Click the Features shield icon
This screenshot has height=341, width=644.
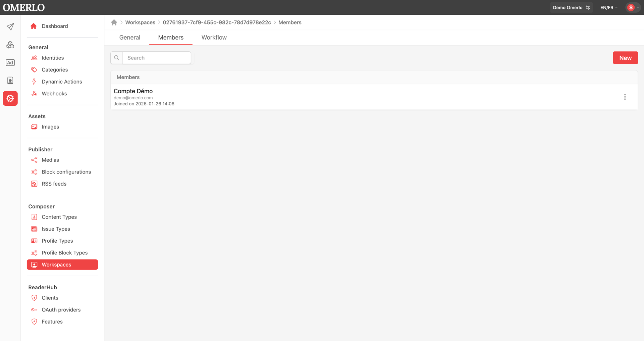[34, 322]
